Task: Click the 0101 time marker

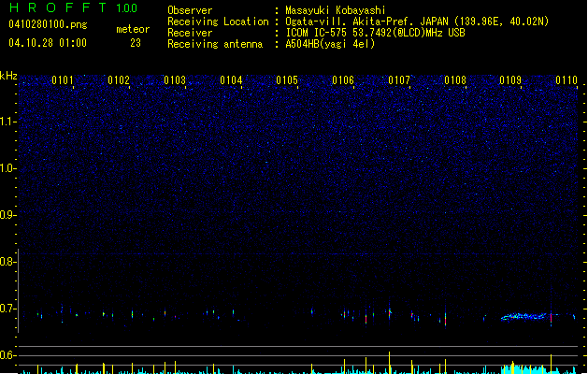Action: (x=63, y=80)
